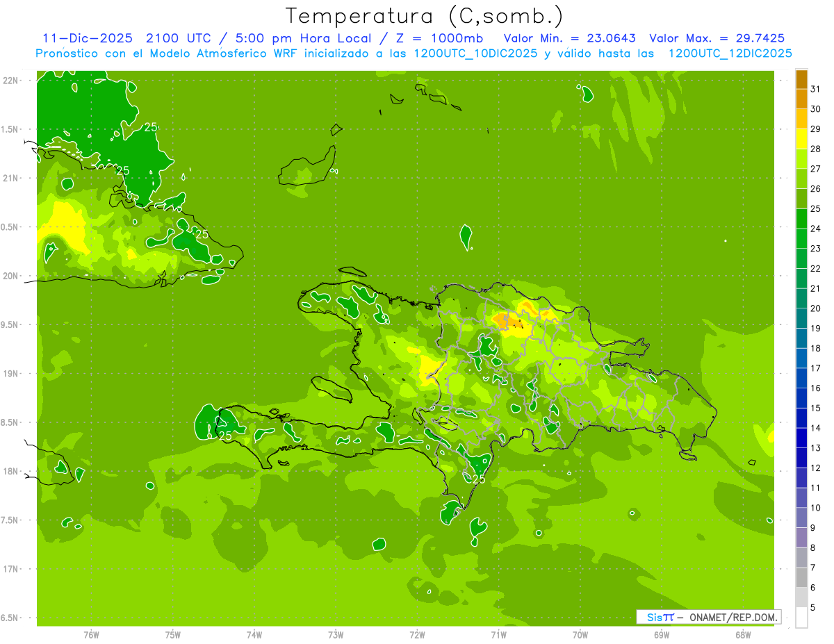This screenshot has height=644, width=834.
Task: Click the legend value "25" on the colorbar
Action: (815, 208)
